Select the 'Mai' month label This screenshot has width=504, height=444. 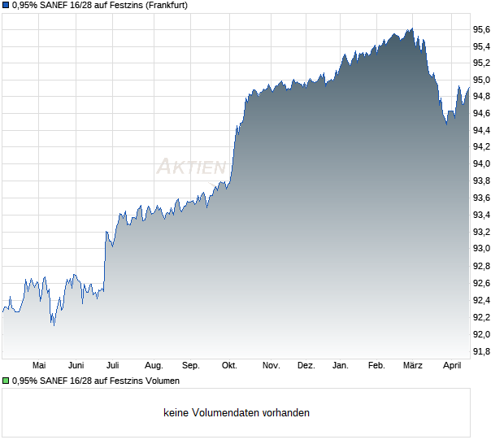(39, 365)
